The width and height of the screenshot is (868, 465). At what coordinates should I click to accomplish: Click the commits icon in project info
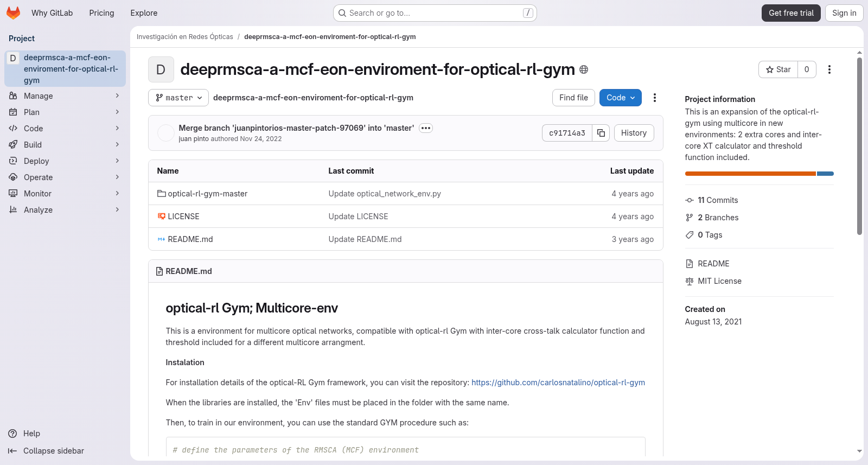(690, 200)
